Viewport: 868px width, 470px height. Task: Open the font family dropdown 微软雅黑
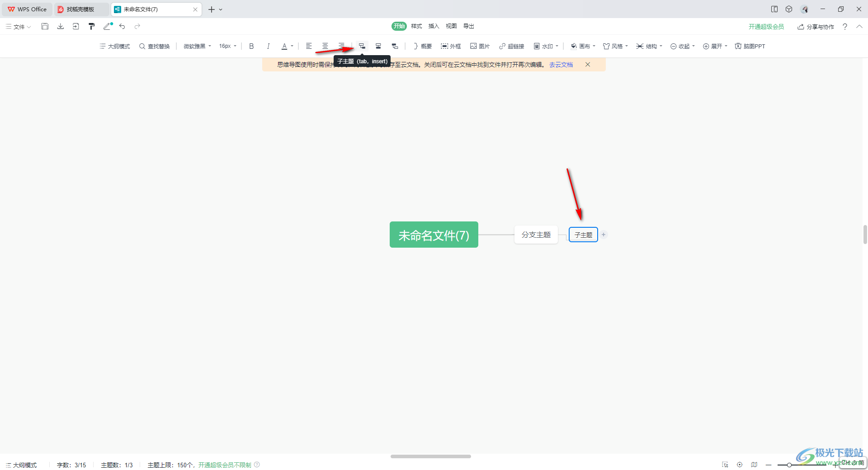coord(197,46)
